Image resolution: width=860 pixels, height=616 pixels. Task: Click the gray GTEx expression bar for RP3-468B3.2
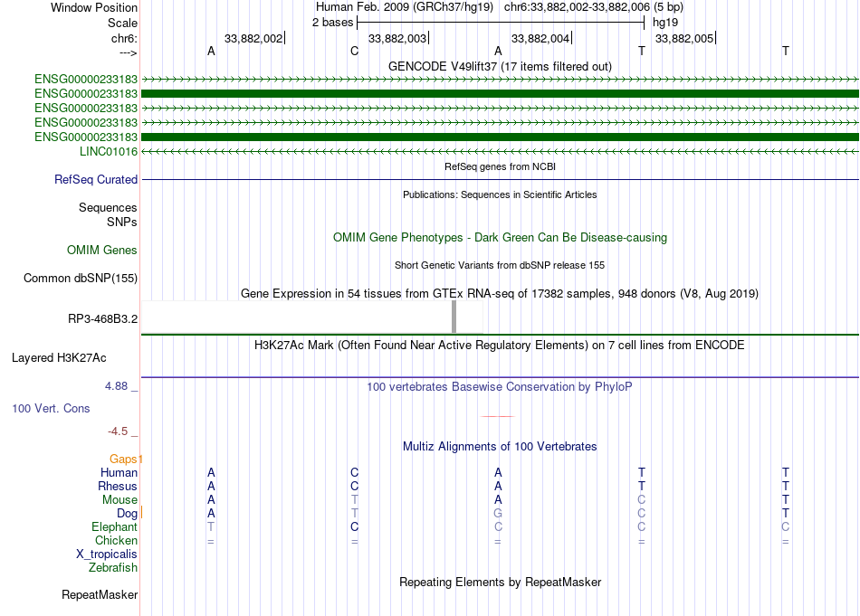click(454, 317)
